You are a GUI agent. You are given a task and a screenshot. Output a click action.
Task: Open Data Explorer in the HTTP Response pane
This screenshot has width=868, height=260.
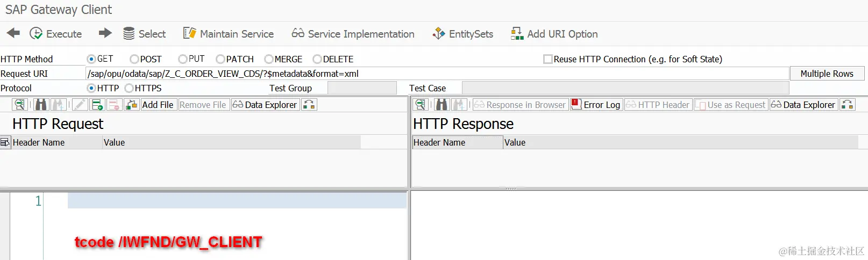coord(803,105)
